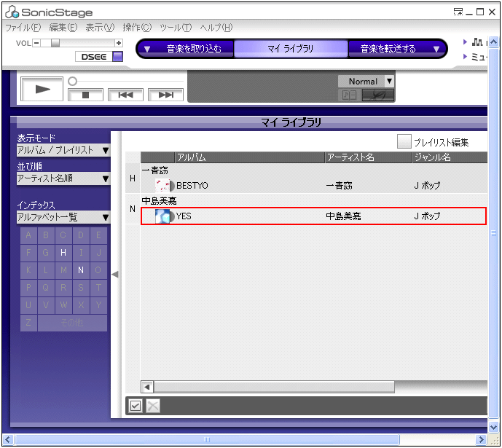The image size is (502, 448).
Task: Click the bottom horizontal scrollbar right arrow
Action: [x=481, y=439]
